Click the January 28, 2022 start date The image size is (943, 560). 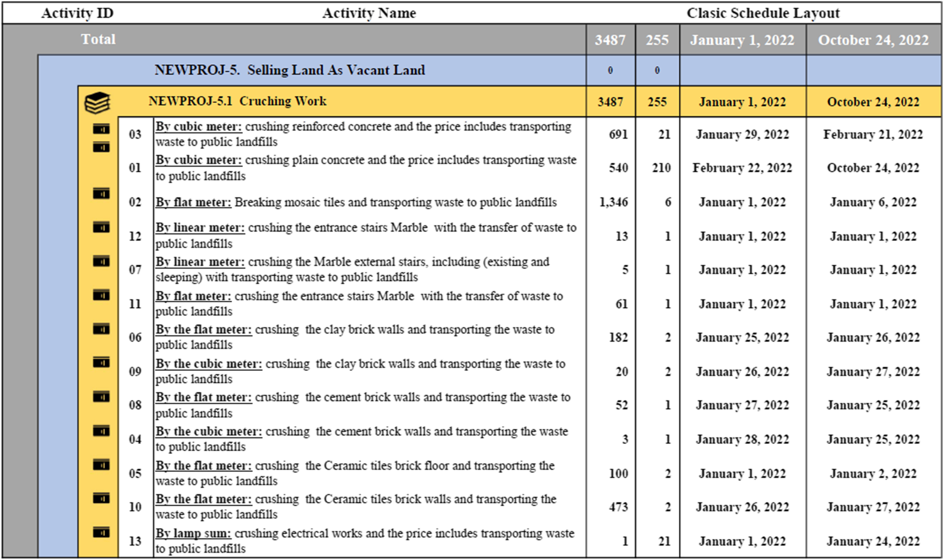coord(742,439)
